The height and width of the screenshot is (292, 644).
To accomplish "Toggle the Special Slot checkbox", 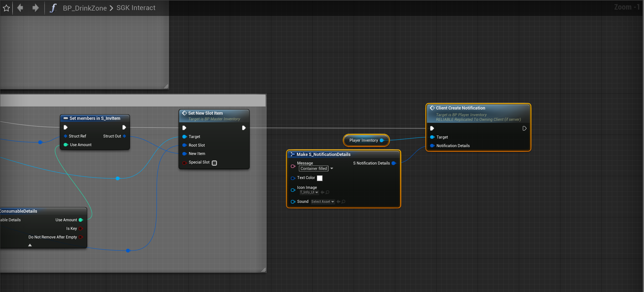I will tap(214, 163).
